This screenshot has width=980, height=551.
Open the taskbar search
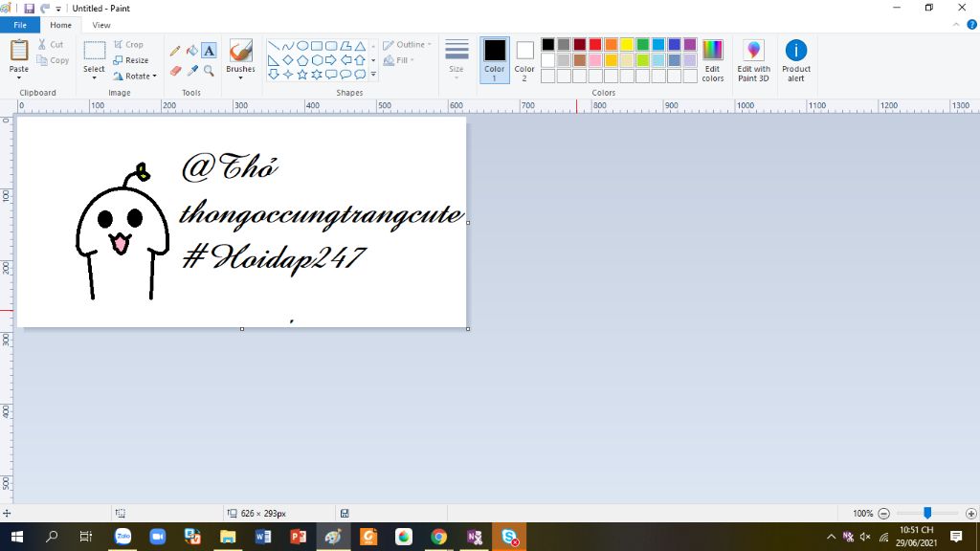(52, 537)
